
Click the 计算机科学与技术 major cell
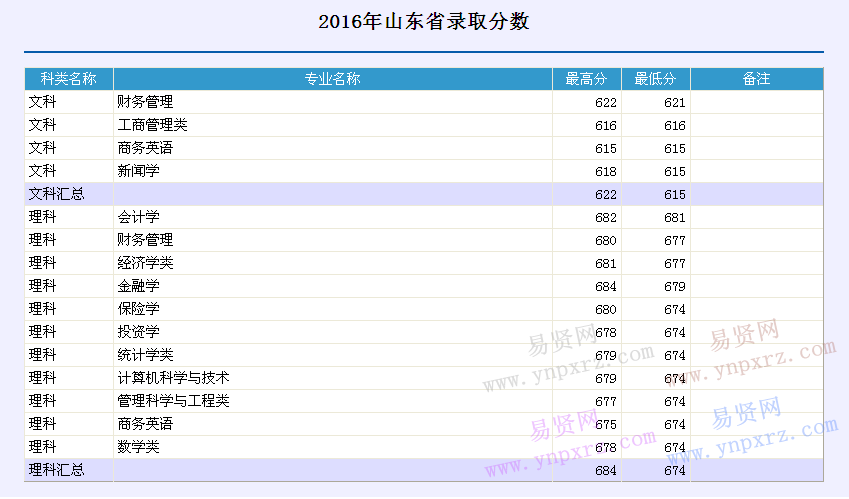(173, 378)
